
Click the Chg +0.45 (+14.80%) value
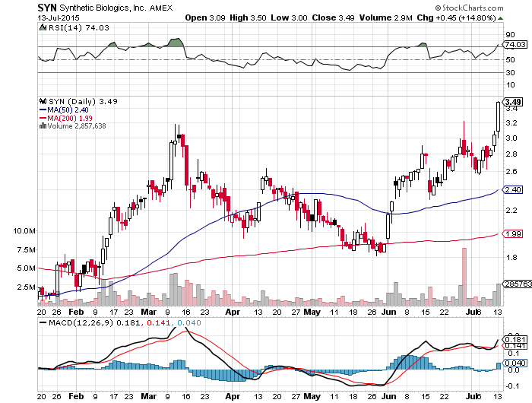click(x=456, y=17)
